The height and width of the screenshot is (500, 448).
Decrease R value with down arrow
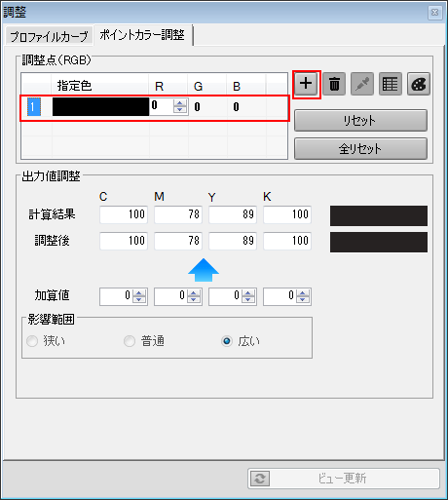tap(180, 109)
